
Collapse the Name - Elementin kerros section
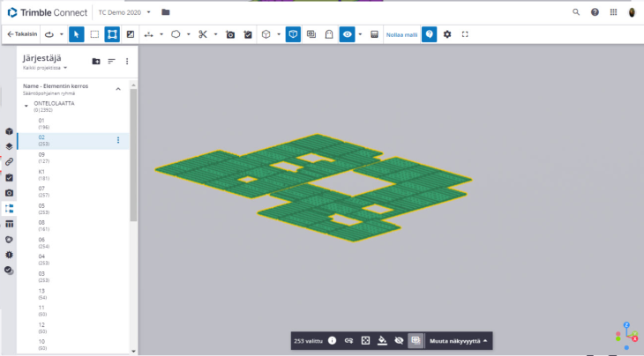pyautogui.click(x=118, y=88)
